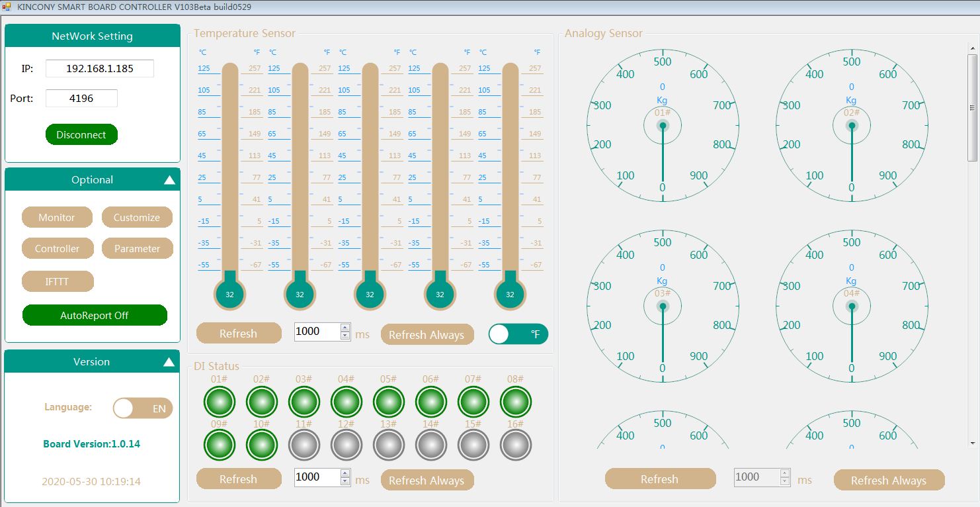Open the IFTTT section

click(x=58, y=281)
